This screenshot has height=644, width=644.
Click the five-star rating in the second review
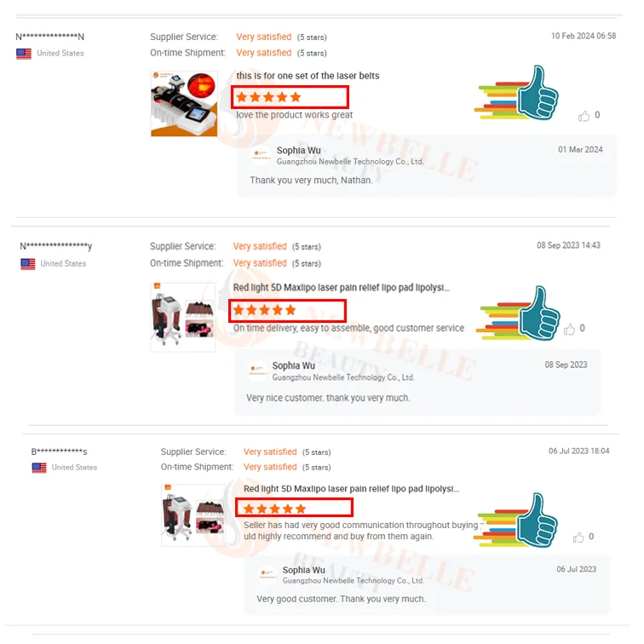click(x=264, y=310)
